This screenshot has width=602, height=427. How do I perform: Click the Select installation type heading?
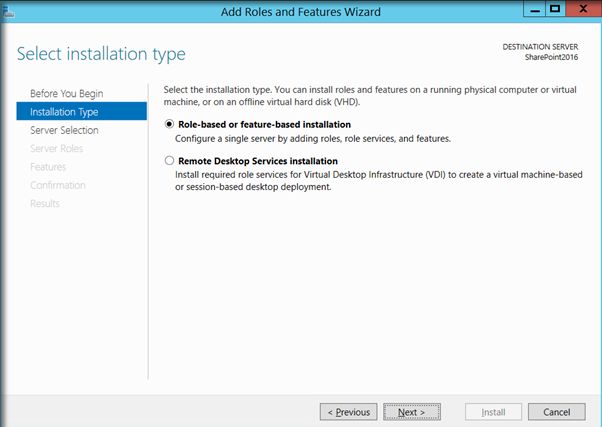tap(101, 53)
